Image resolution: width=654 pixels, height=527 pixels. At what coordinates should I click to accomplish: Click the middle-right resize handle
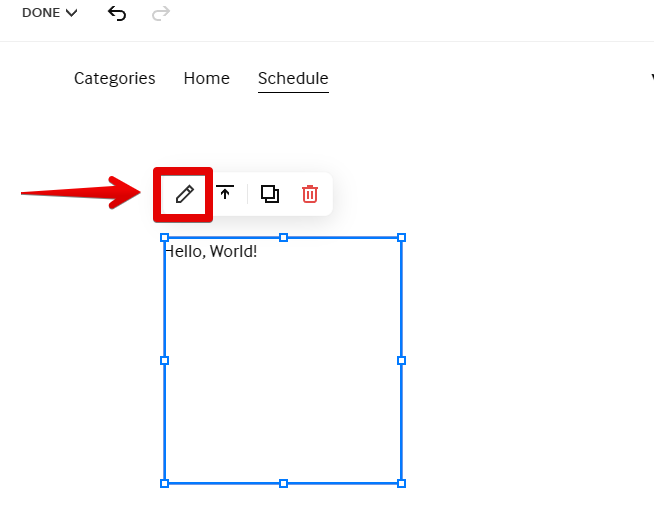point(401,360)
